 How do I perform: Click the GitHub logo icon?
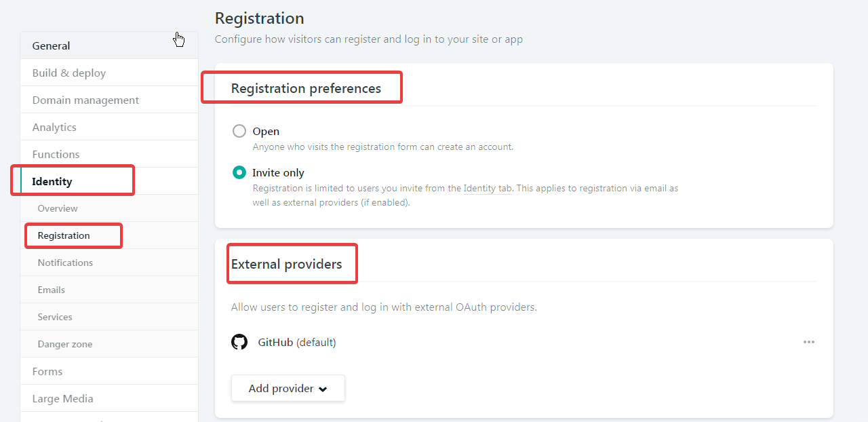click(x=239, y=342)
